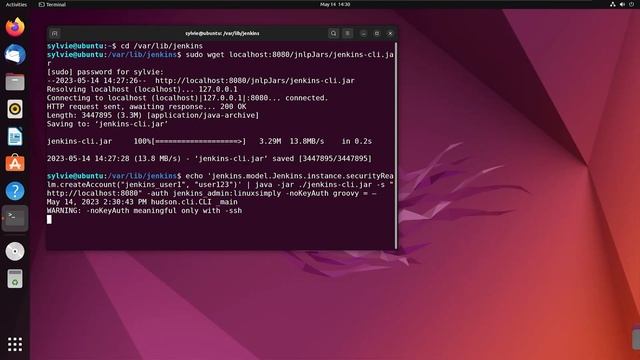
Task: Click the "Saving to: 'jenkins-cli.jar'" line
Action: point(107,124)
